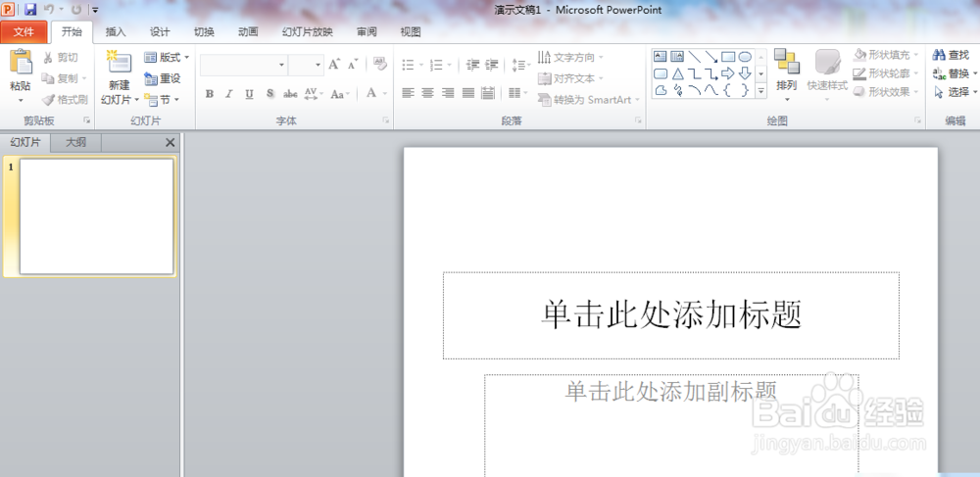Pick the text box shape in shapes gallery
Viewport: 980px width, 477px height.
[661, 57]
